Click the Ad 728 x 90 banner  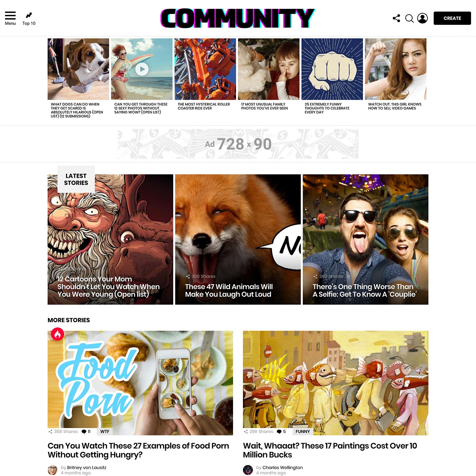(238, 144)
